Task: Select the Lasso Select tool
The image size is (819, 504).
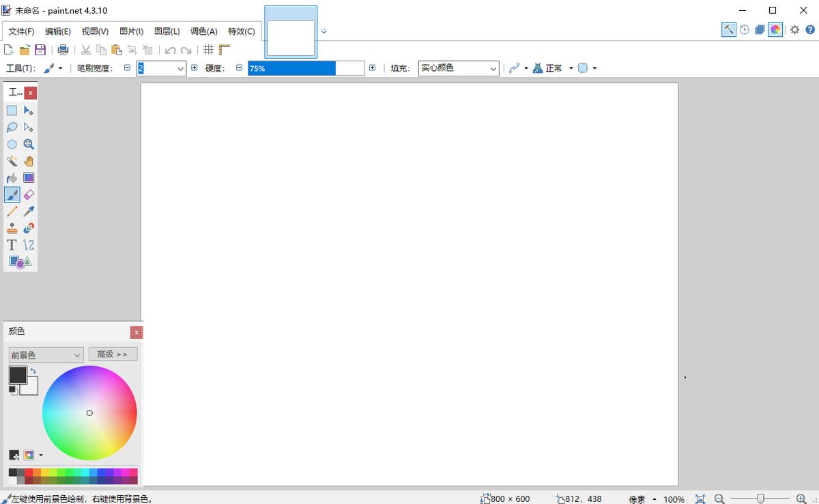Action: [12, 128]
